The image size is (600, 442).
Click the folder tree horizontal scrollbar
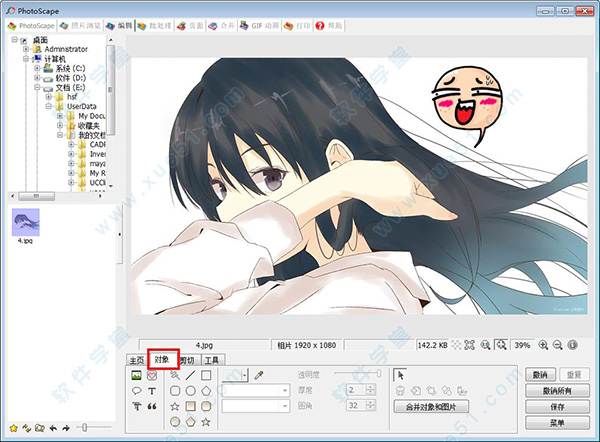pyautogui.click(x=57, y=196)
